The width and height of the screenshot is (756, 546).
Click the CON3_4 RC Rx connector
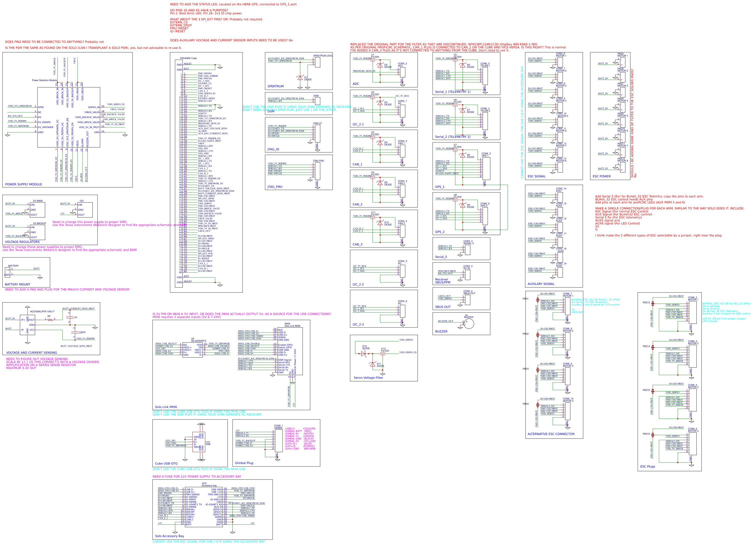tap(468, 275)
